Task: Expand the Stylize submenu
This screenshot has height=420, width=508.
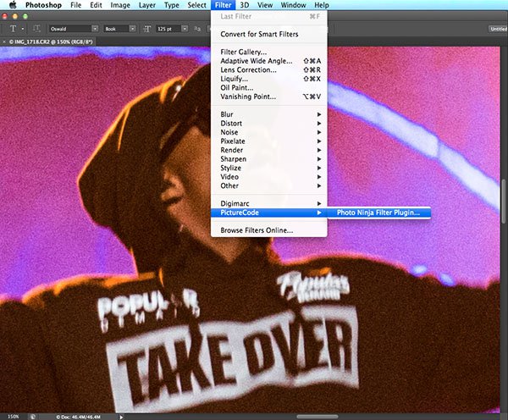Action: 269,168
